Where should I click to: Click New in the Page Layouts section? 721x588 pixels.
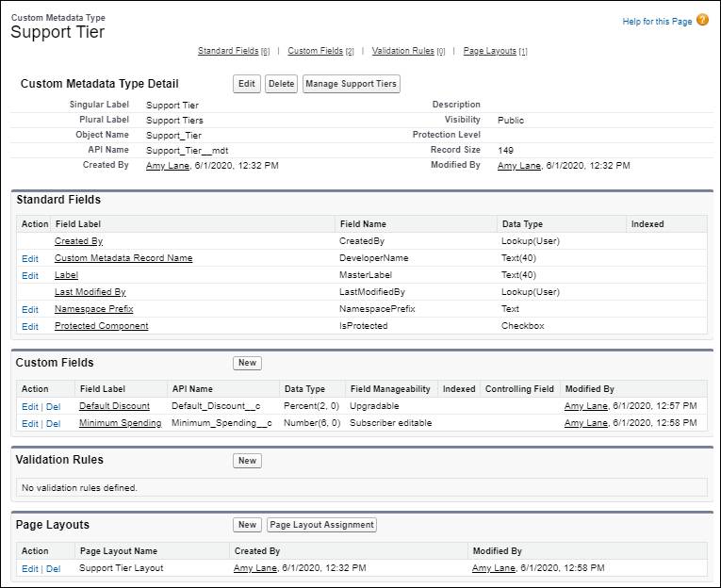247,525
